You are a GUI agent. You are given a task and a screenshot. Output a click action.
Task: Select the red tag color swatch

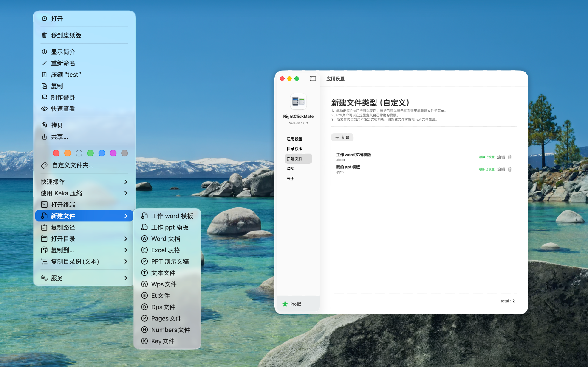pyautogui.click(x=56, y=153)
